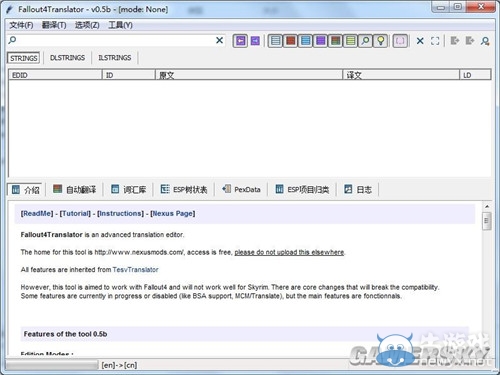Open the Instructions link

coord(120,213)
